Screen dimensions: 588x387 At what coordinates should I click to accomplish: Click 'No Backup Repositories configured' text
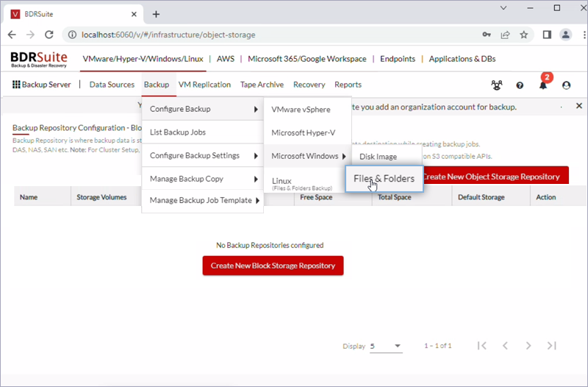(270, 245)
